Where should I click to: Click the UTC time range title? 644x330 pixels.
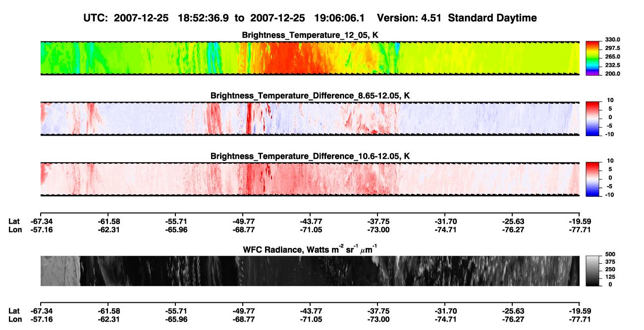pos(311,18)
